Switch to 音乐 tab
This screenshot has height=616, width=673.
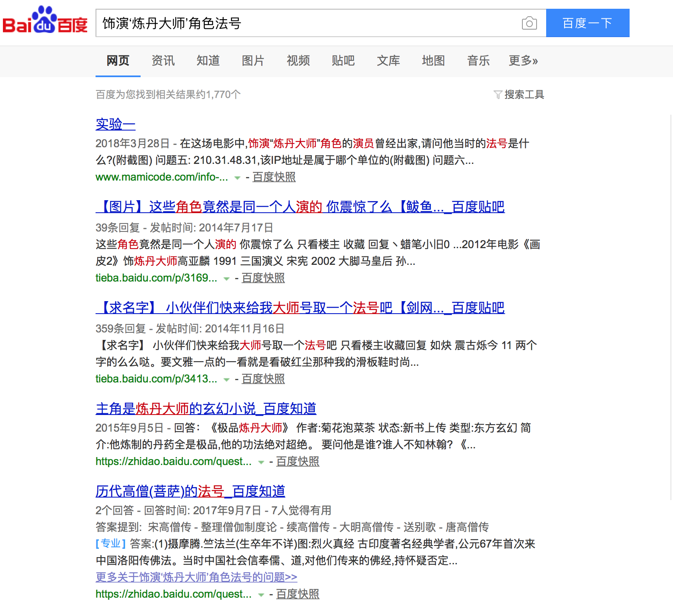(478, 61)
